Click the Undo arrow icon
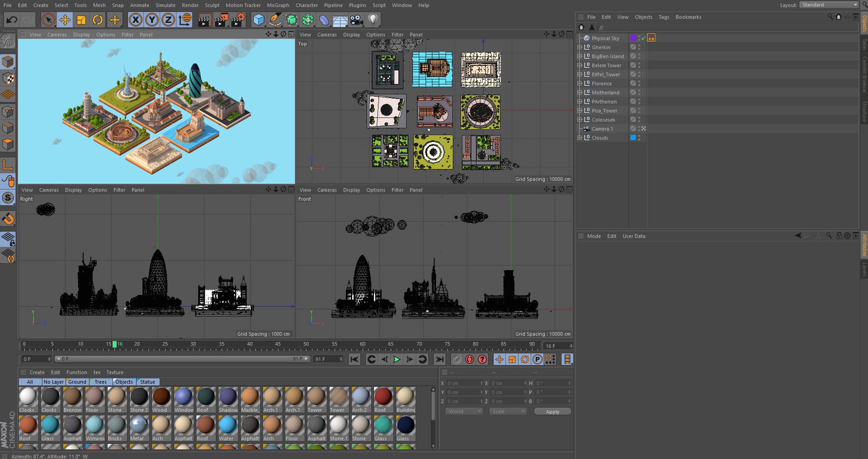This screenshot has height=459, width=868. [x=12, y=20]
